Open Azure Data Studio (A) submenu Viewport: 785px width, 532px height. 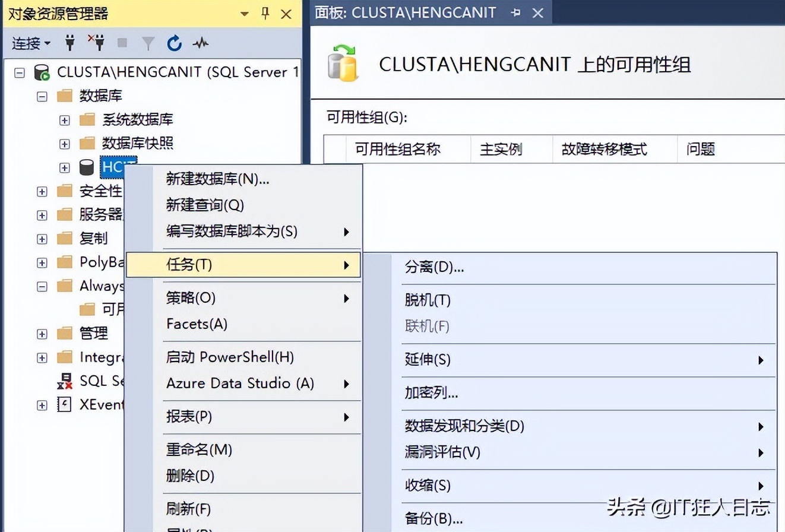243,383
